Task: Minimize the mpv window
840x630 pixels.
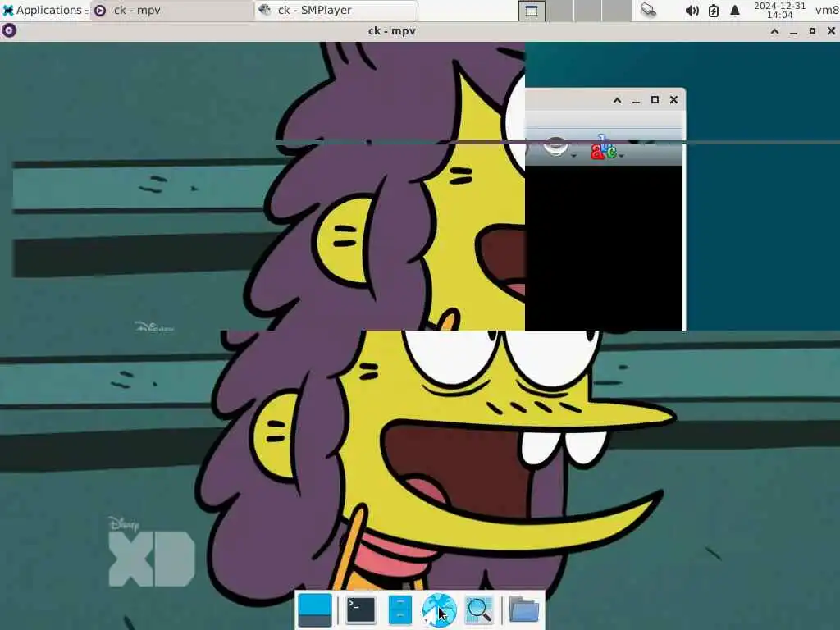Action: (793, 32)
